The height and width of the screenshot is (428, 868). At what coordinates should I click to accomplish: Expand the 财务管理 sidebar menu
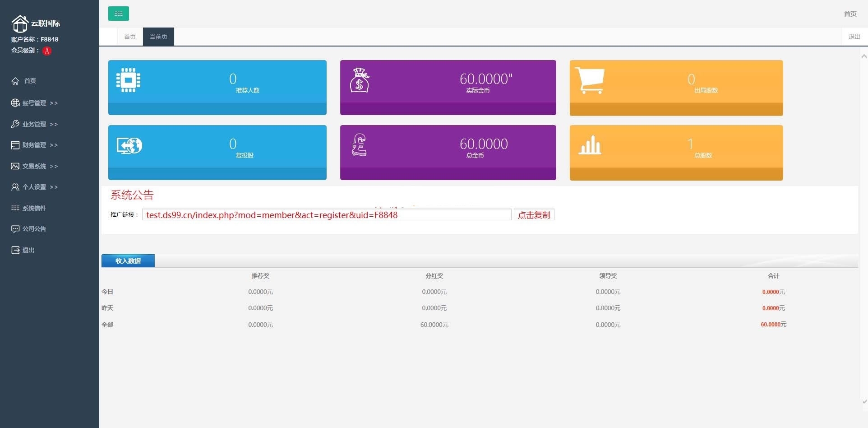(x=35, y=145)
